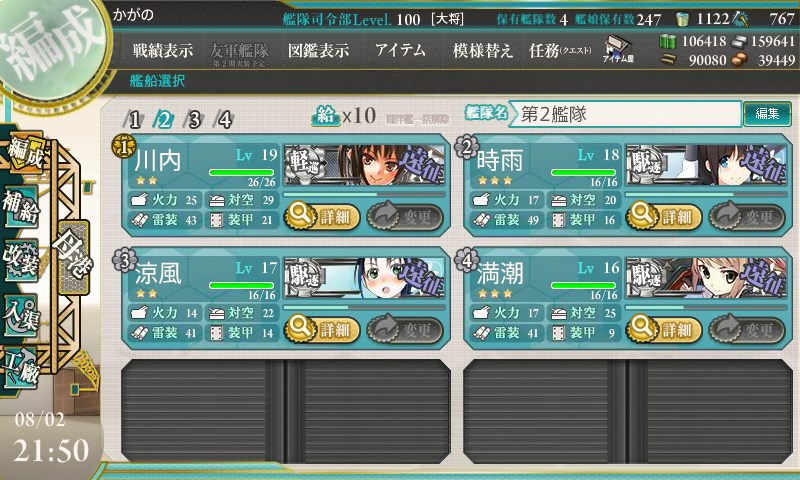Open 戦績表示 records menu

pos(163,50)
